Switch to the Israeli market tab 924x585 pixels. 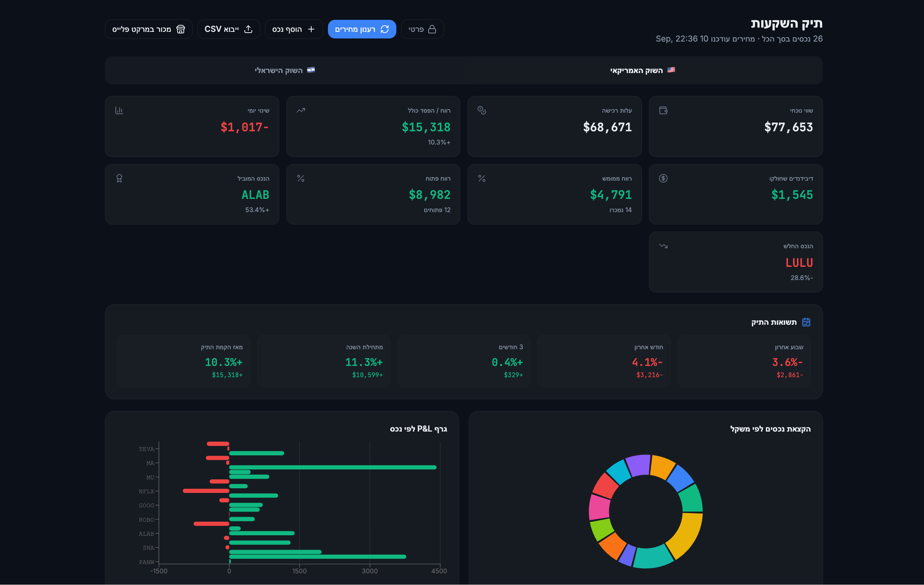coord(285,70)
